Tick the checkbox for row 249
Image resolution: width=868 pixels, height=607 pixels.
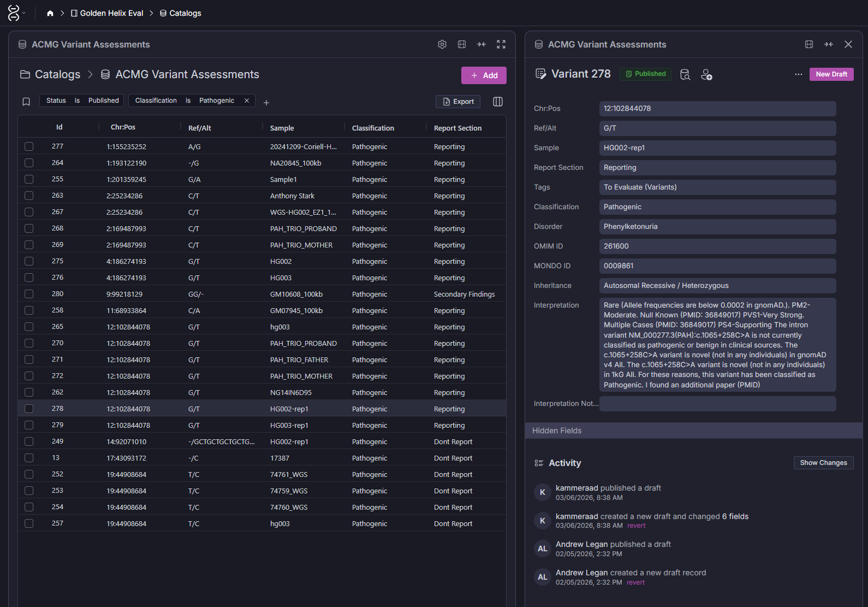pos(29,441)
